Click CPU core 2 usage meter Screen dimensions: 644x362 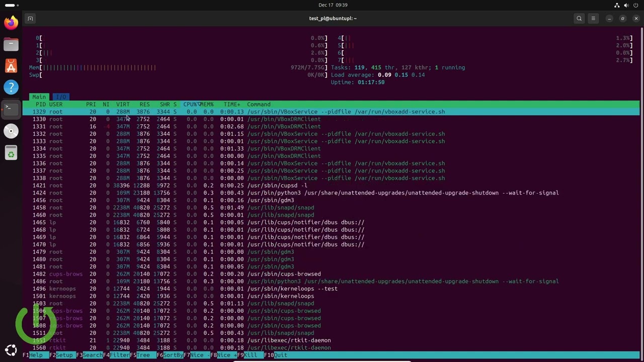coord(182,53)
